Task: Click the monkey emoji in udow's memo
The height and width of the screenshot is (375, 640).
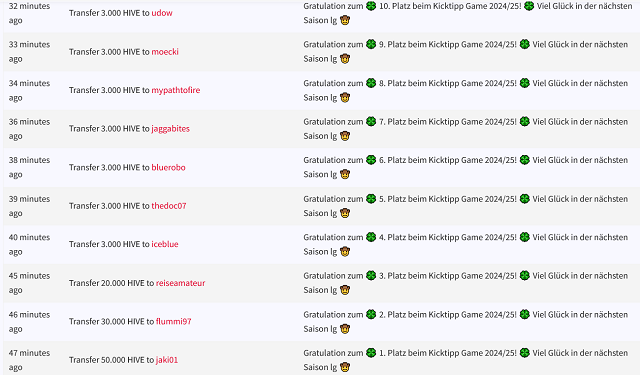Action: tap(345, 20)
